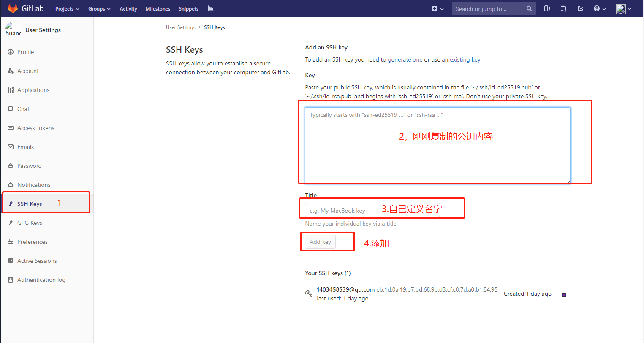Viewport: 644px width, 343px height.
Task: Click the Emails envelope icon
Action: click(x=11, y=147)
